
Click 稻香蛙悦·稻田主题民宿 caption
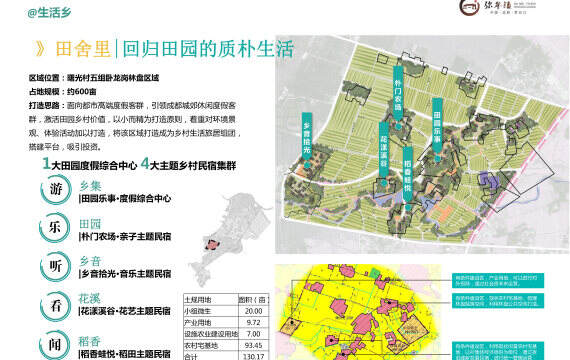pyautogui.click(x=125, y=354)
